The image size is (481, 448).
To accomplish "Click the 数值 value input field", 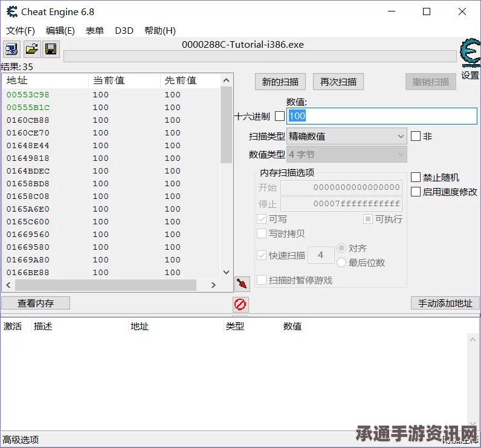I will (x=382, y=116).
